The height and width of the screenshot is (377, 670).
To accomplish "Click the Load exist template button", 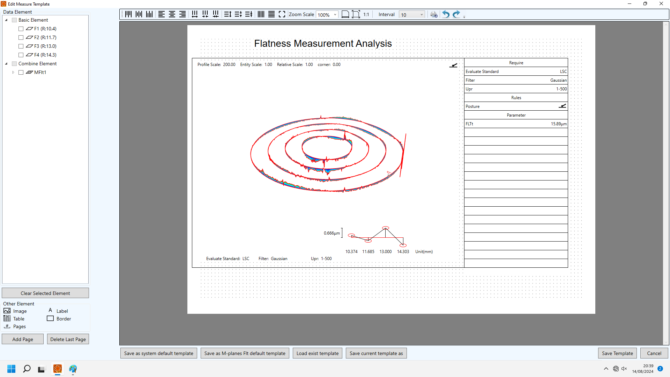I will tap(317, 353).
